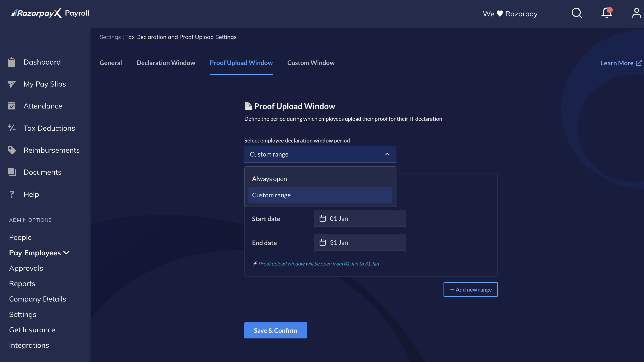Switch to the General tab
The image size is (644, 362).
111,63
